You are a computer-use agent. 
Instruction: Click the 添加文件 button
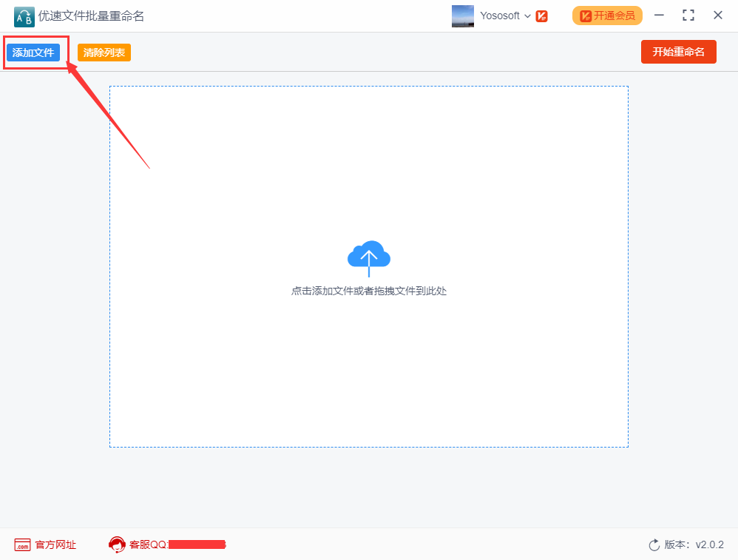tap(33, 53)
